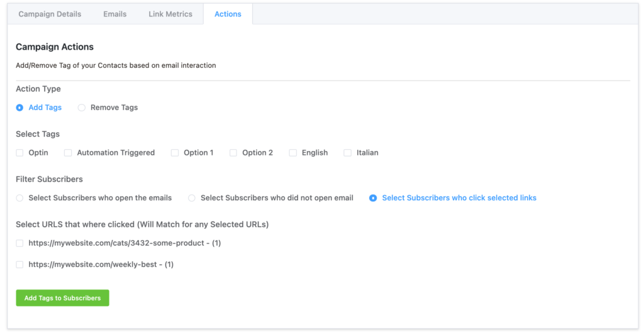This screenshot has width=644, height=333.
Task: Open the Emails tab
Action: 115,14
